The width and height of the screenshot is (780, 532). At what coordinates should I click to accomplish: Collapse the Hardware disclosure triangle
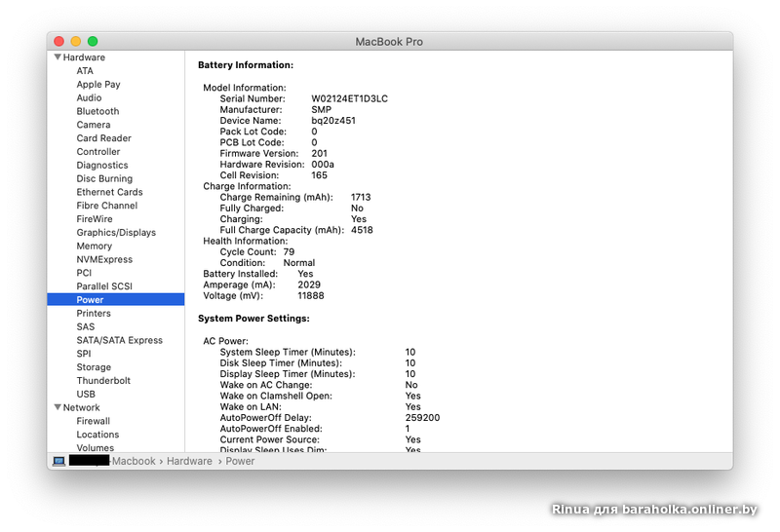(x=58, y=57)
